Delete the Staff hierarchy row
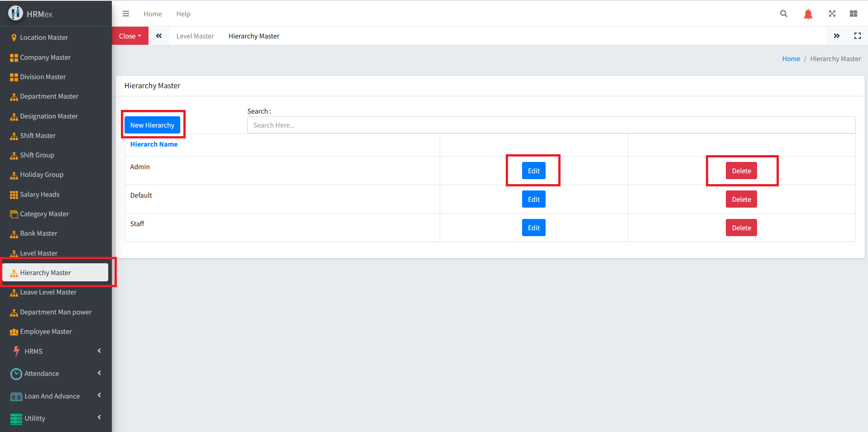Viewport: 868px width, 432px height. click(x=741, y=228)
